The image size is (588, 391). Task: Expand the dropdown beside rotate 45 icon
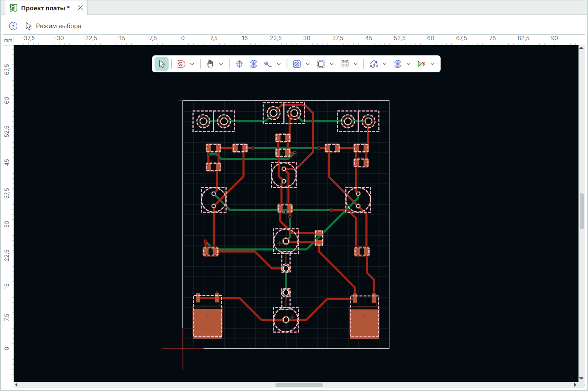tap(384, 64)
